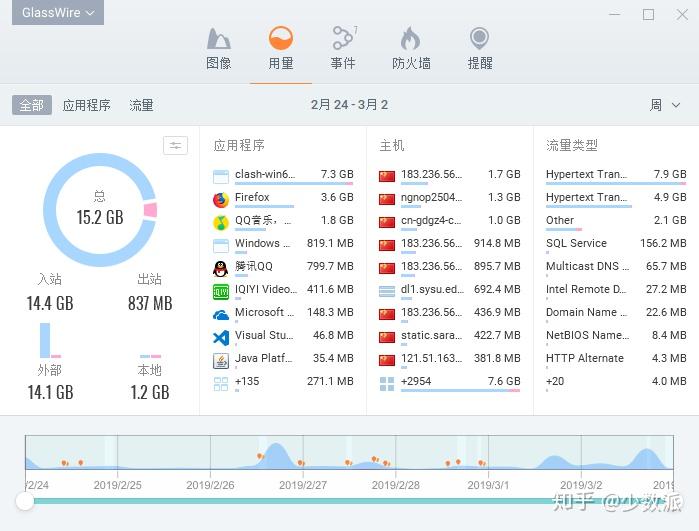699x531 pixels.
Task: Filter by 应用程序 (Apps)
Action: [x=86, y=105]
